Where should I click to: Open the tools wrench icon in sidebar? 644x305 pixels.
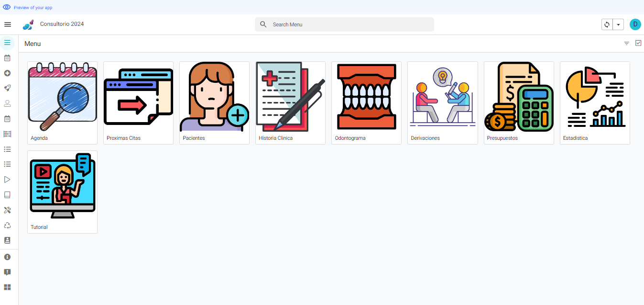pos(7,210)
